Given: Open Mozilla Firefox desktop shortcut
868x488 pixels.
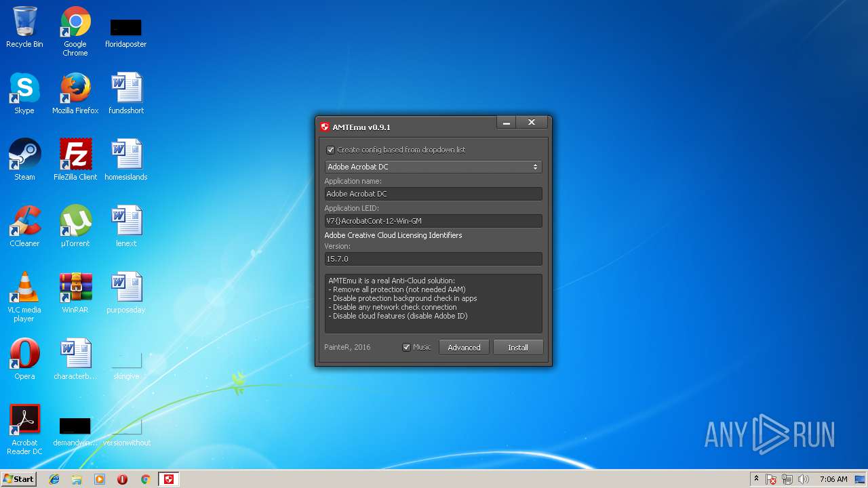Looking at the screenshot, I should click(75, 94).
